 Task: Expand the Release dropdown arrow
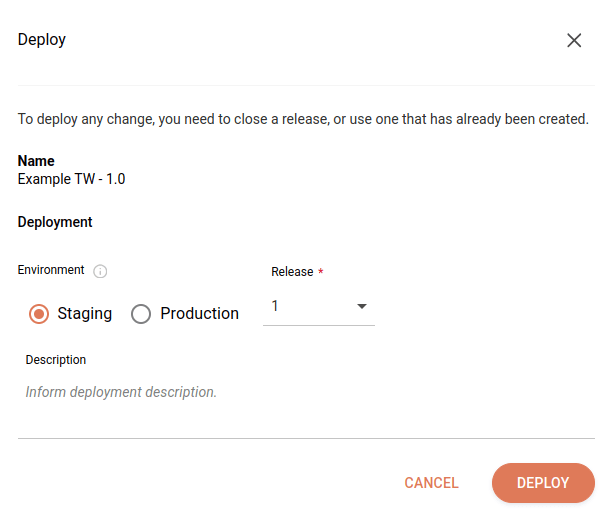pos(362,306)
